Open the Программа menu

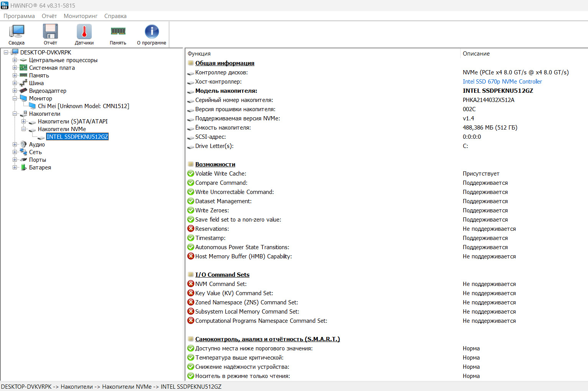coord(19,16)
